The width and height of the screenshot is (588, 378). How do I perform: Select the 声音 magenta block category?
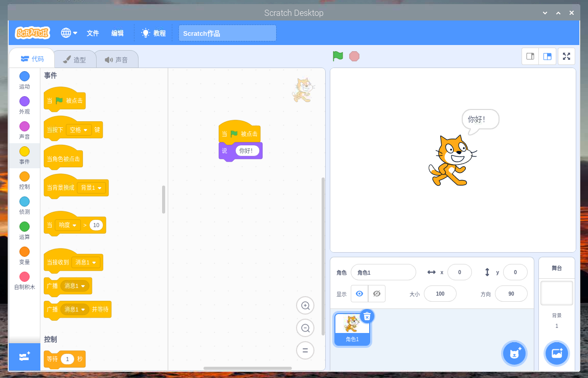click(x=25, y=130)
